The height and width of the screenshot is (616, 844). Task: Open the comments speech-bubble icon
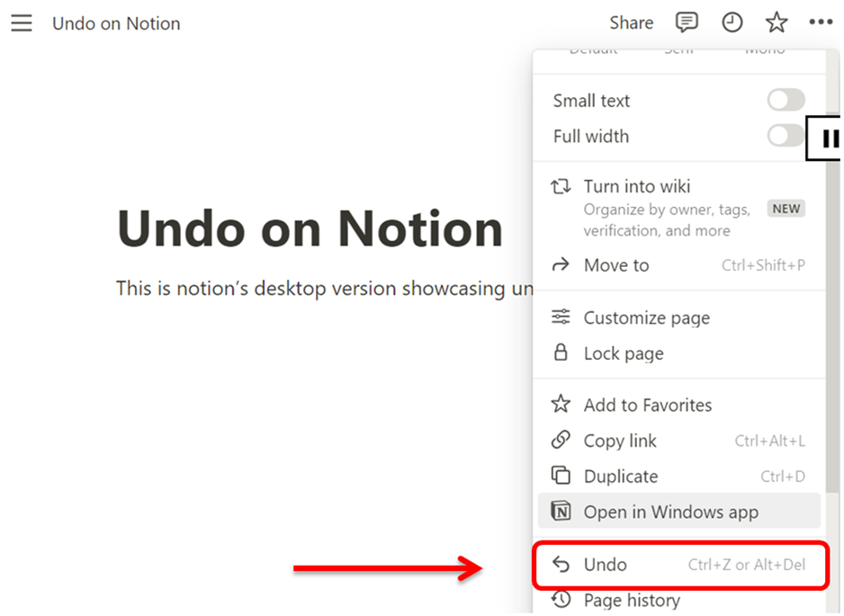[x=687, y=22]
